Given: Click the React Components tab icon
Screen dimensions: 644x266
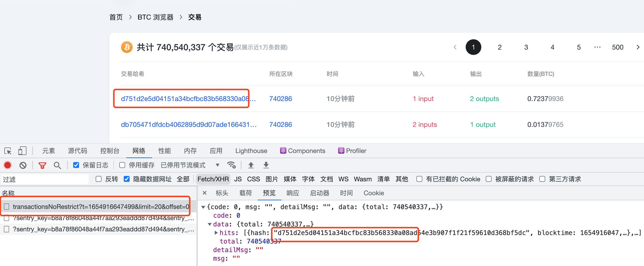Looking at the screenshot, I should [283, 151].
